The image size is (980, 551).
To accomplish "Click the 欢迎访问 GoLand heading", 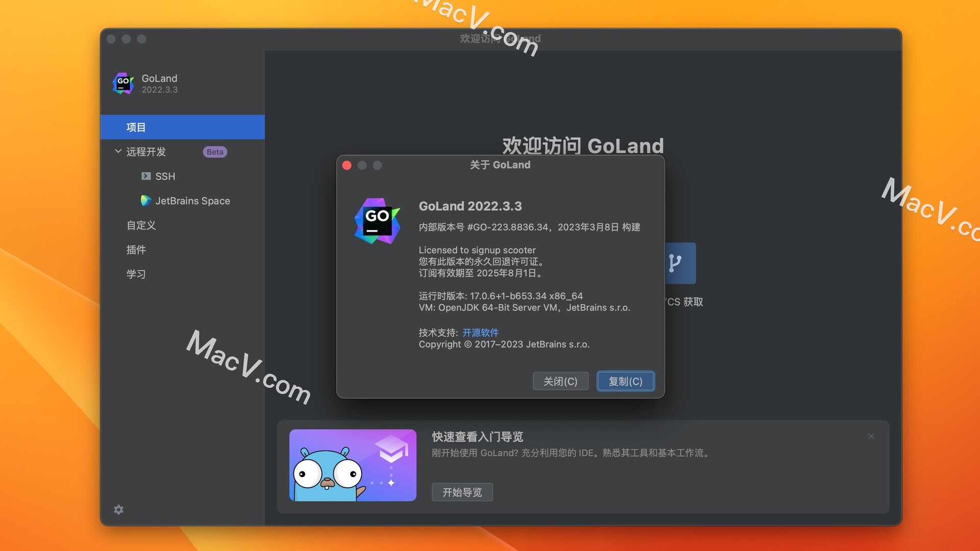I will 583,145.
